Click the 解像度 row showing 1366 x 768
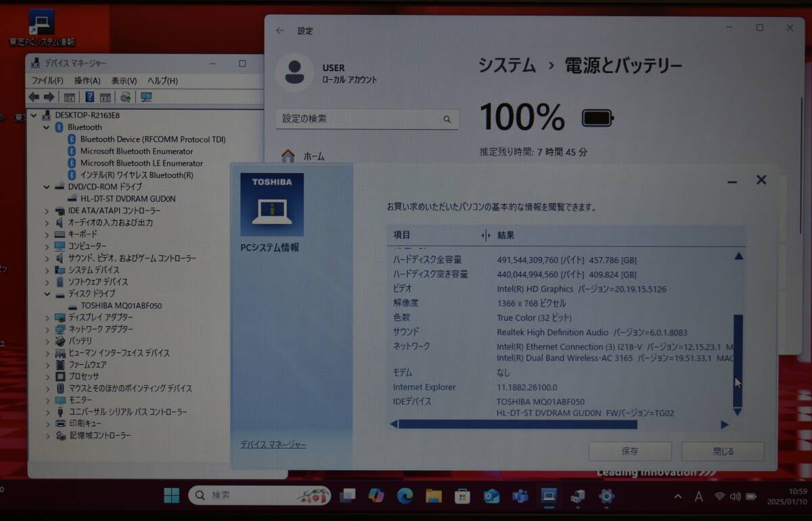Image resolution: width=812 pixels, height=521 pixels. tap(562, 303)
